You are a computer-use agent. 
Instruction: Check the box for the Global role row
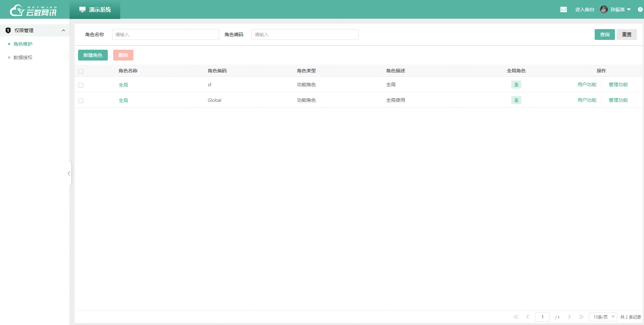[81, 101]
